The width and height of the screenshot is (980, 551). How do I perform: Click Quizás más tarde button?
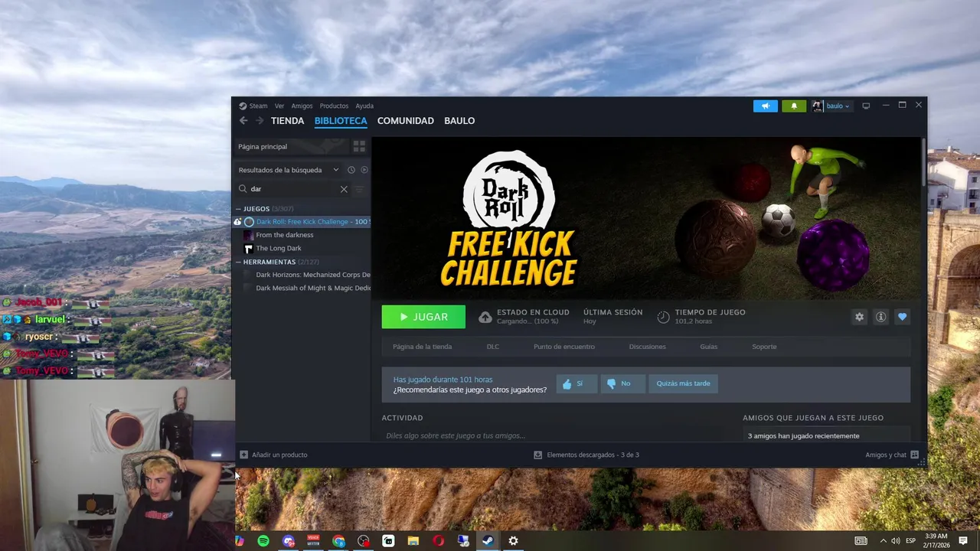(683, 383)
